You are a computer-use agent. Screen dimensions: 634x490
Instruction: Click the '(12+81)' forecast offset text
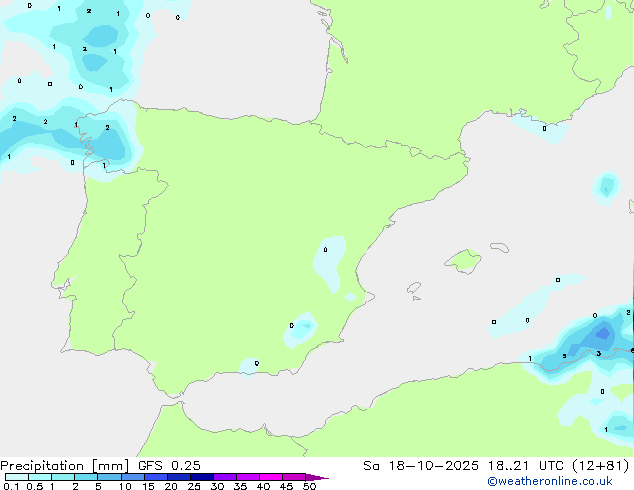(x=601, y=466)
